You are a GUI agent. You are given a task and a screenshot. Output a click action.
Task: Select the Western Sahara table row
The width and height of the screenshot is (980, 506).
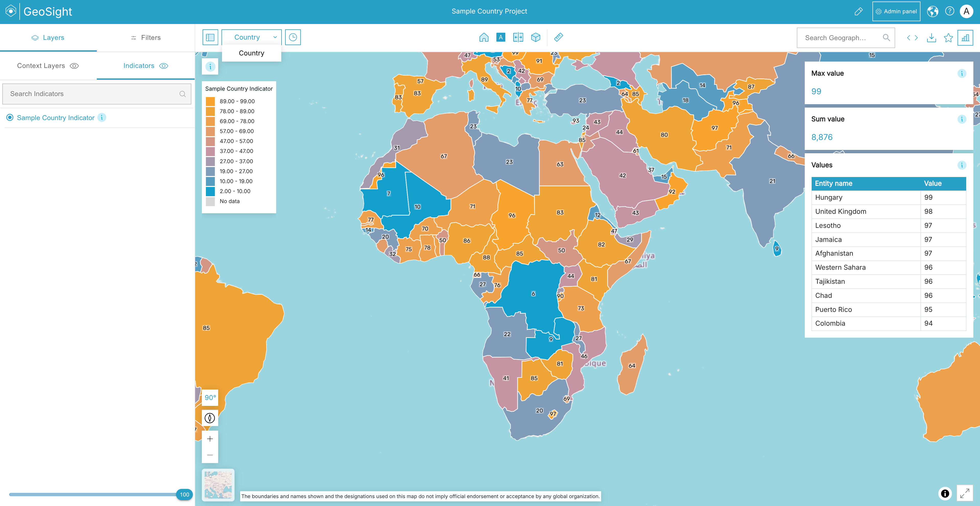pos(889,267)
